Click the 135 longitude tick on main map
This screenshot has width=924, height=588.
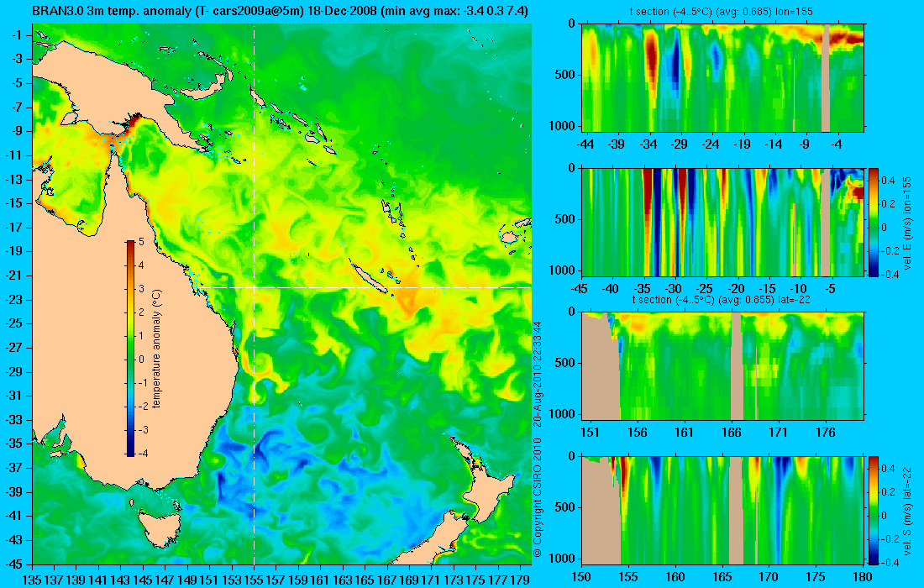click(32, 580)
